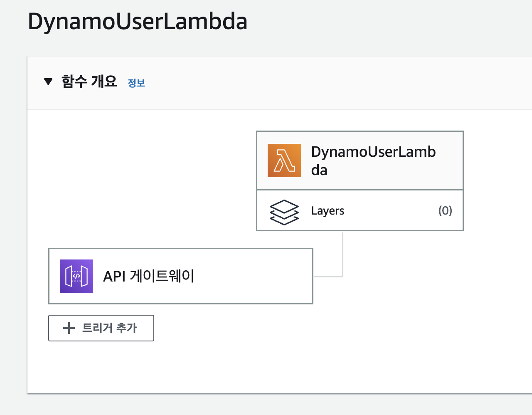532x415 pixels.
Task: Collapse the 함수 개요 section triangle
Action: 48,82
